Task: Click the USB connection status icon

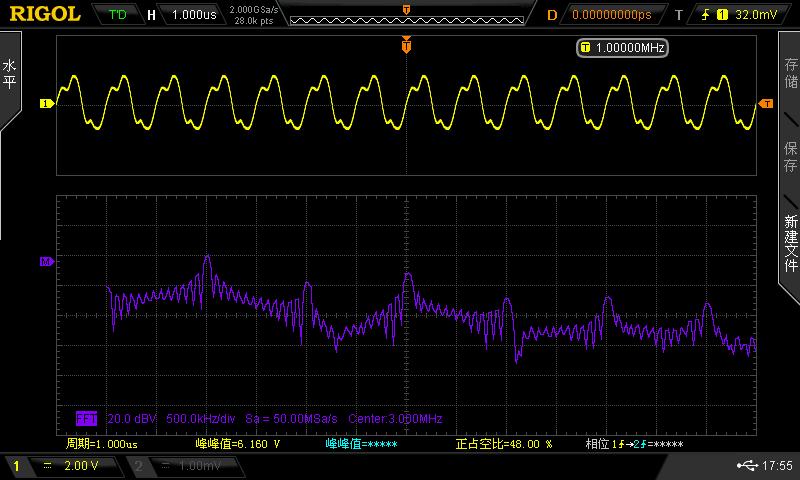Action: click(x=747, y=465)
